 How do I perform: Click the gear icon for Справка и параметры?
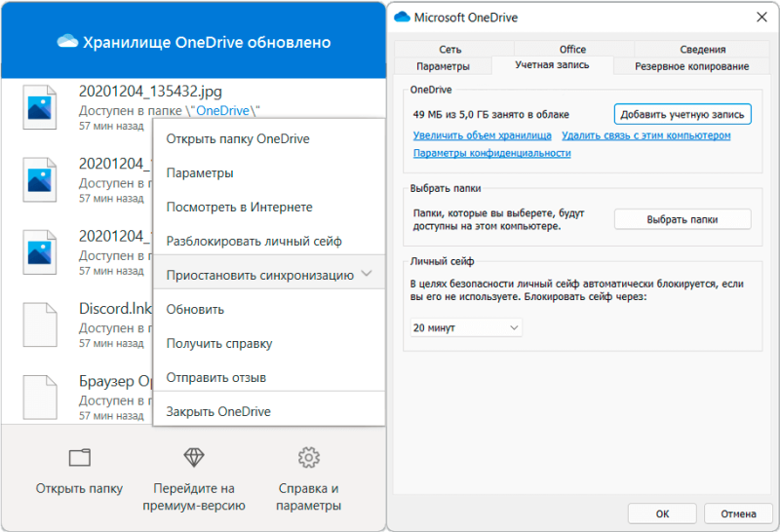(x=308, y=457)
